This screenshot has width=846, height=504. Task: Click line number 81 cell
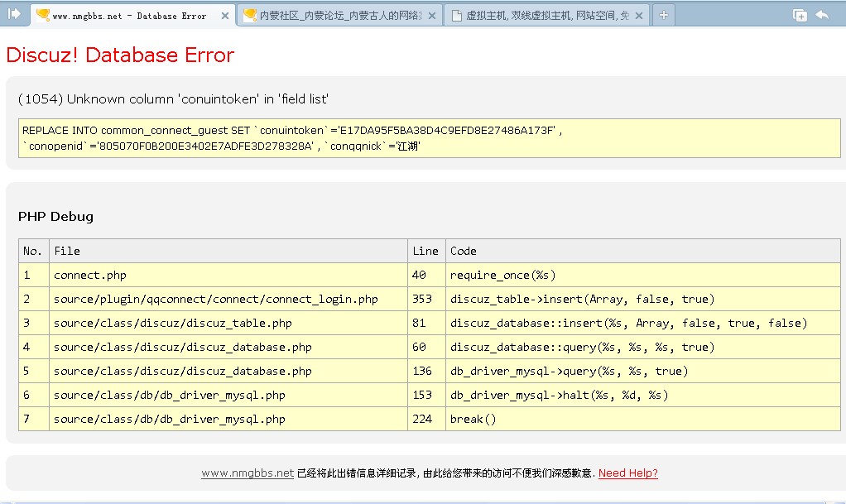pyautogui.click(x=427, y=324)
